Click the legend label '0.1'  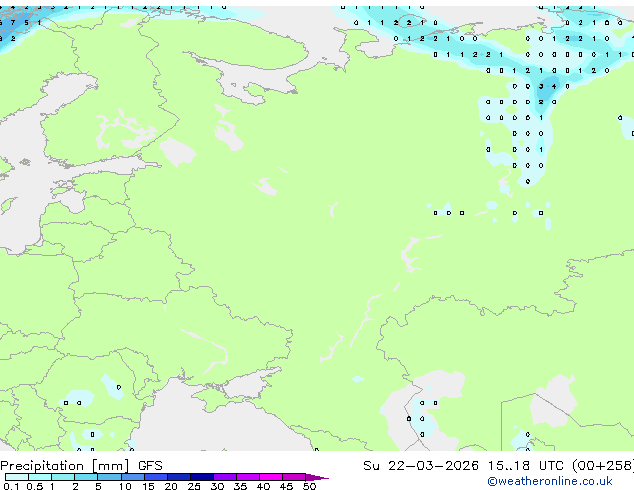coord(10,486)
